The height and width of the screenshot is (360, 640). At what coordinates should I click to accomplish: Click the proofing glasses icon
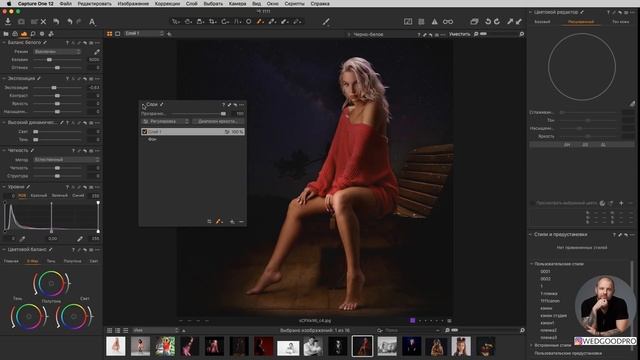click(x=448, y=22)
